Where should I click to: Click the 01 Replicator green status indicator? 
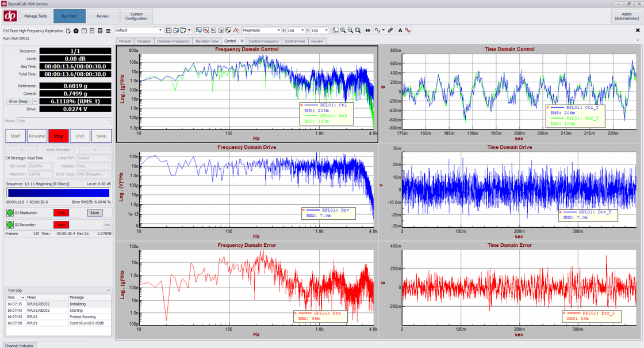coord(10,213)
